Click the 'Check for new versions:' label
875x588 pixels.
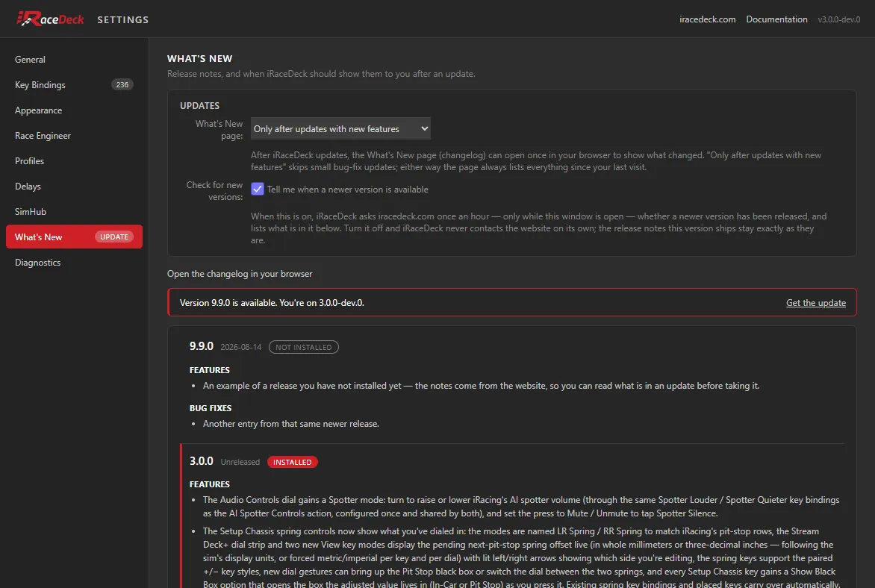click(214, 191)
